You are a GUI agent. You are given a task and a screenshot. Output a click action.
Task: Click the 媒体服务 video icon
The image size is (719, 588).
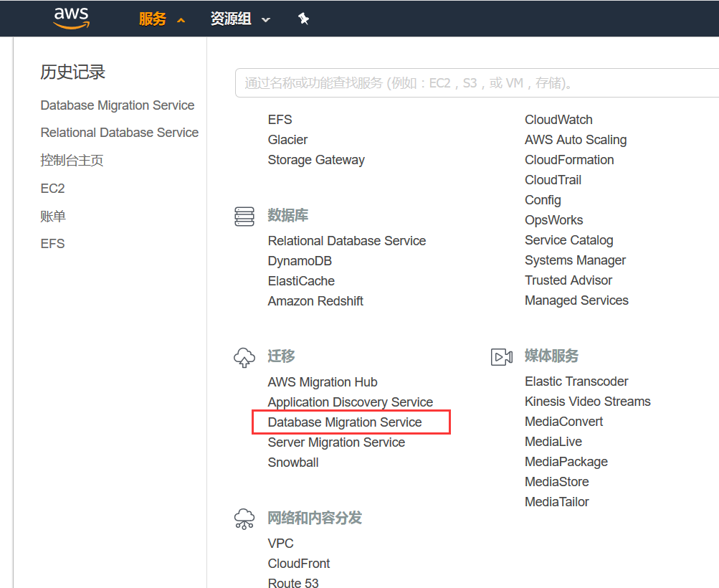[502, 357]
